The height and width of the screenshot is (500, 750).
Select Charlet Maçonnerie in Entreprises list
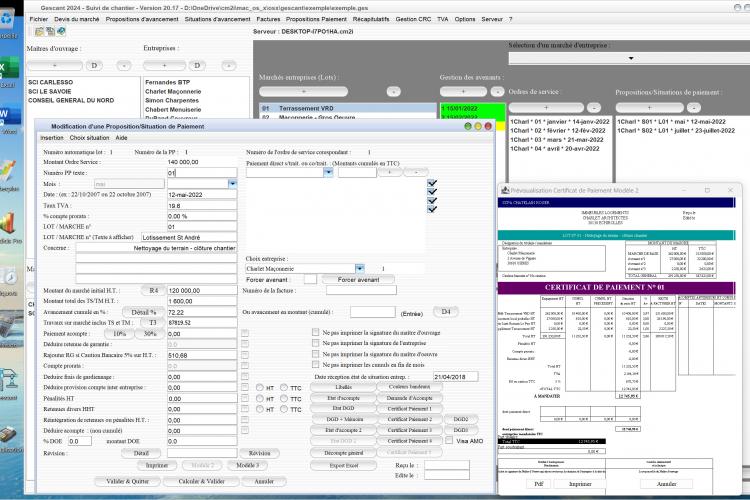(x=173, y=91)
